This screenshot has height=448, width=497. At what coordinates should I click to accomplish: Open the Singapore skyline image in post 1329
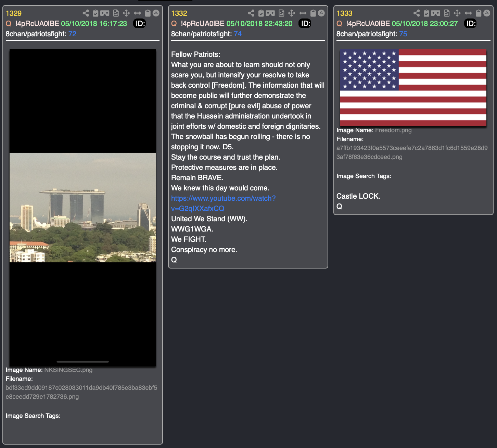82,208
